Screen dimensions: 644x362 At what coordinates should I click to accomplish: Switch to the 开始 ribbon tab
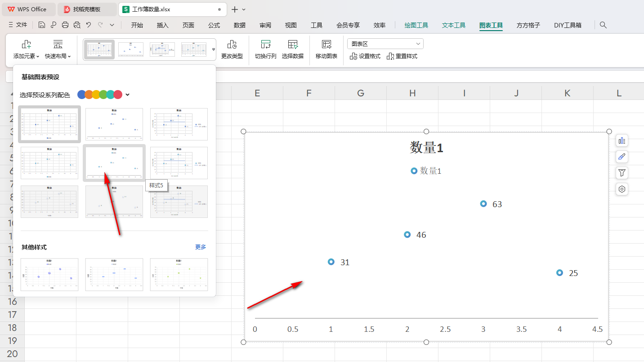click(x=137, y=25)
